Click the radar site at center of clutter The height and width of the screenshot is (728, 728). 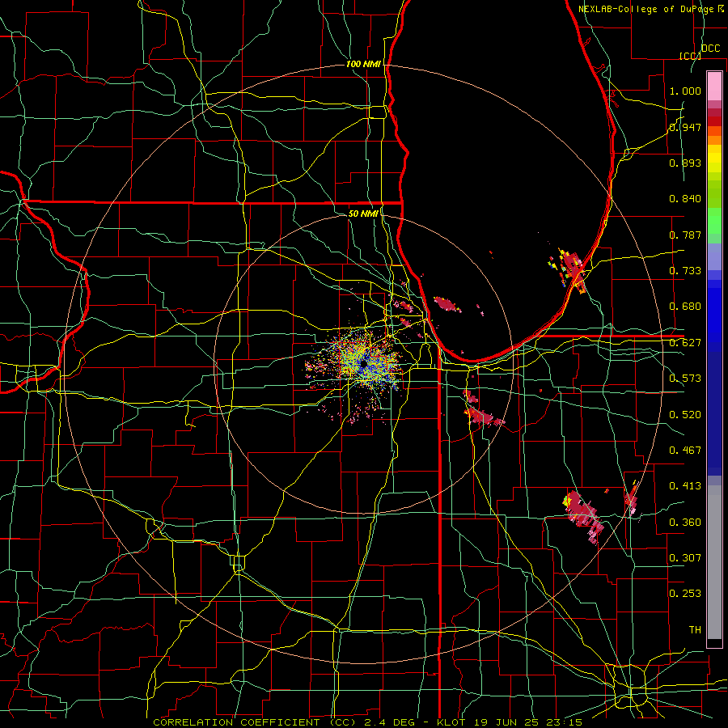[x=363, y=364]
